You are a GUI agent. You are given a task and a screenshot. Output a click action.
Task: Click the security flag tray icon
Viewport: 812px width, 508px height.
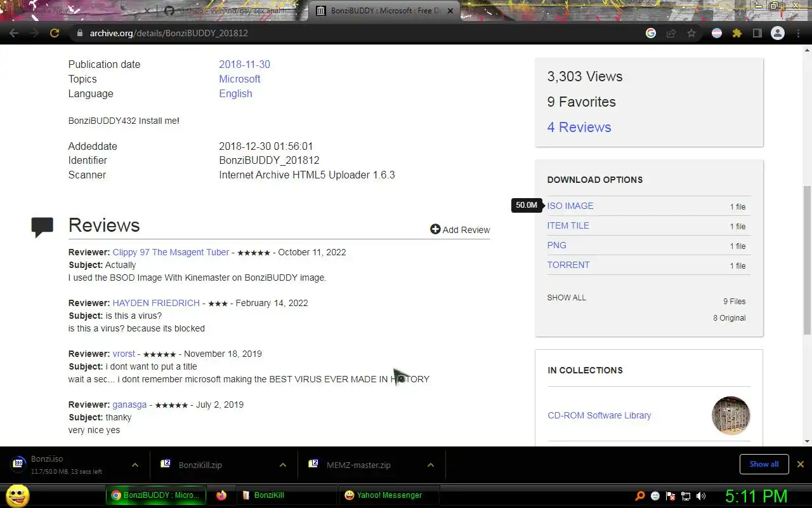coord(671,496)
